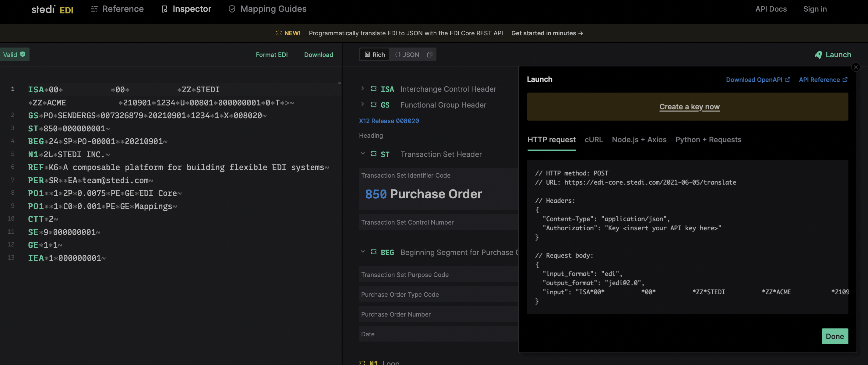Switch to Rich view
The image size is (868, 365).
[375, 55]
